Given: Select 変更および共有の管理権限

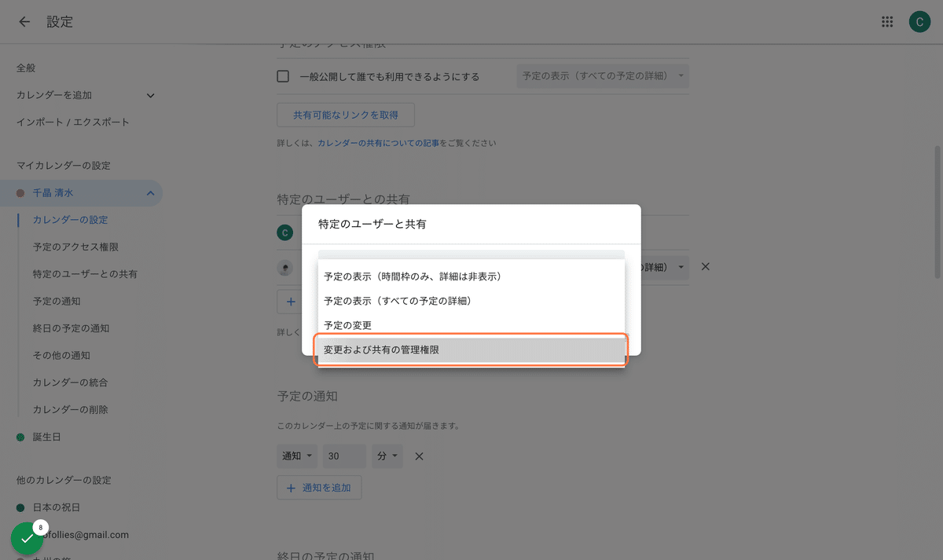Looking at the screenshot, I should click(472, 350).
